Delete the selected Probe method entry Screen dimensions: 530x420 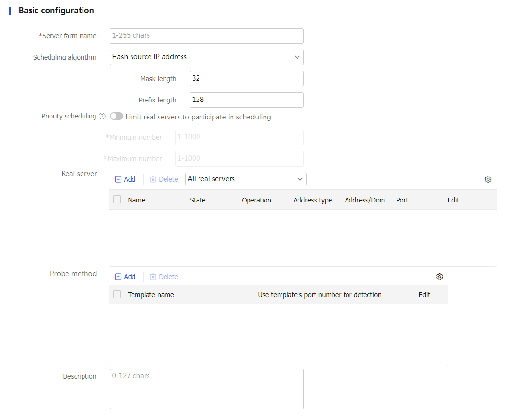(x=164, y=277)
